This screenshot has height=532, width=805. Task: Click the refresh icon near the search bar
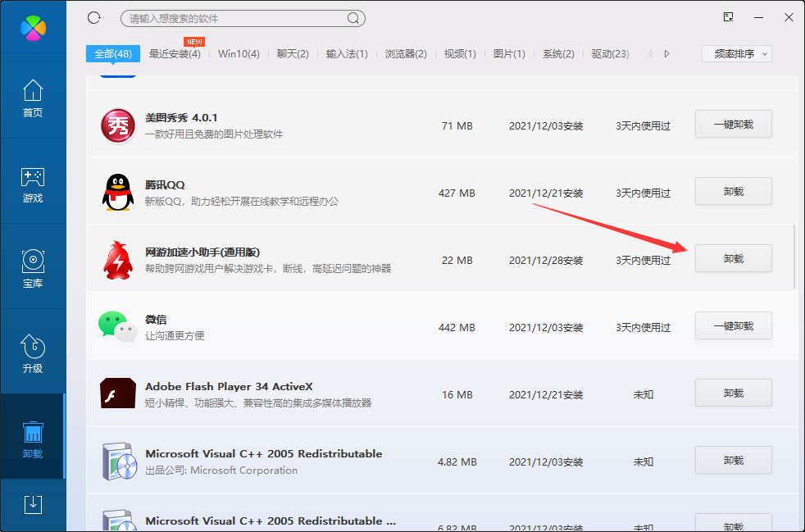point(93,17)
